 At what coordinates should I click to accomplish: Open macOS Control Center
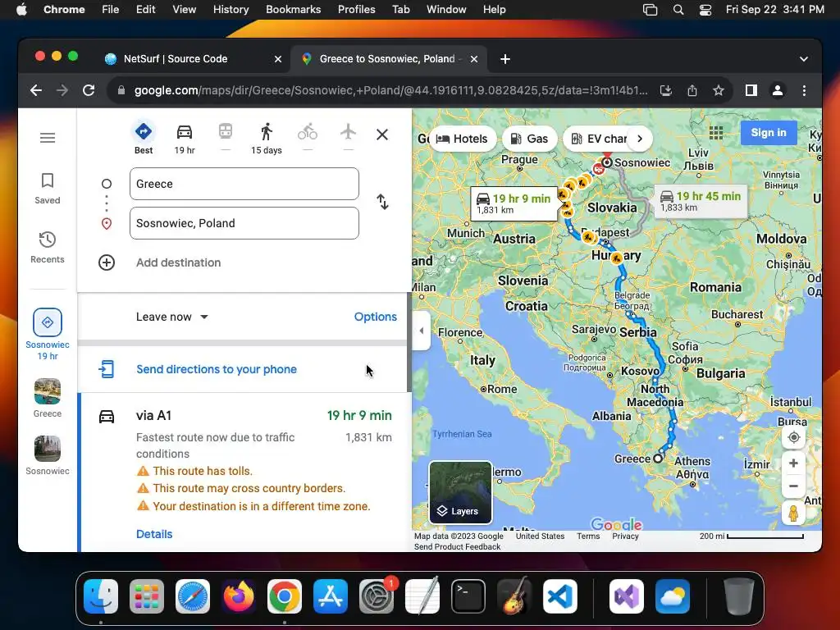tap(705, 10)
